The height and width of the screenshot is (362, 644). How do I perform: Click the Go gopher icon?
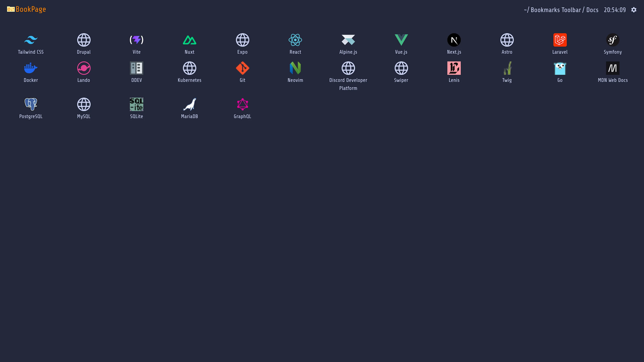[560, 68]
